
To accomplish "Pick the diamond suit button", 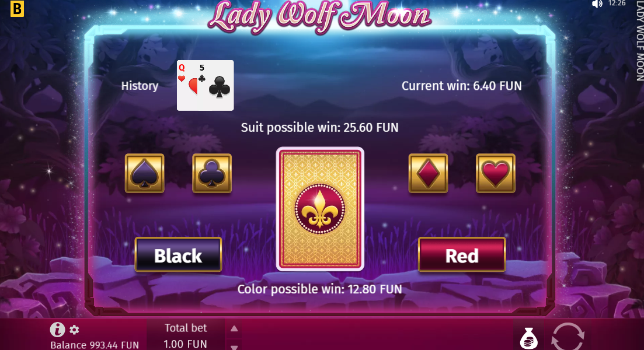I will (428, 173).
